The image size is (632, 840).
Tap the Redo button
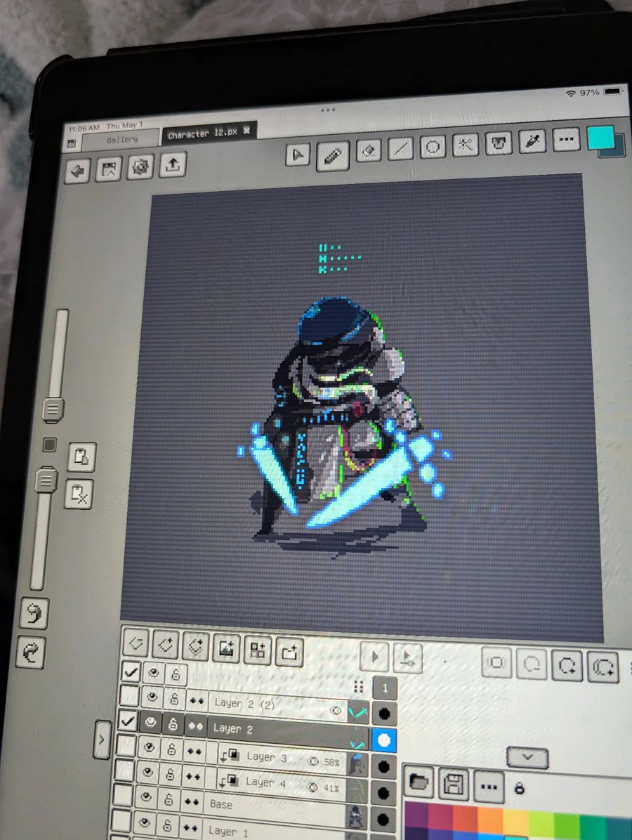tap(30, 652)
